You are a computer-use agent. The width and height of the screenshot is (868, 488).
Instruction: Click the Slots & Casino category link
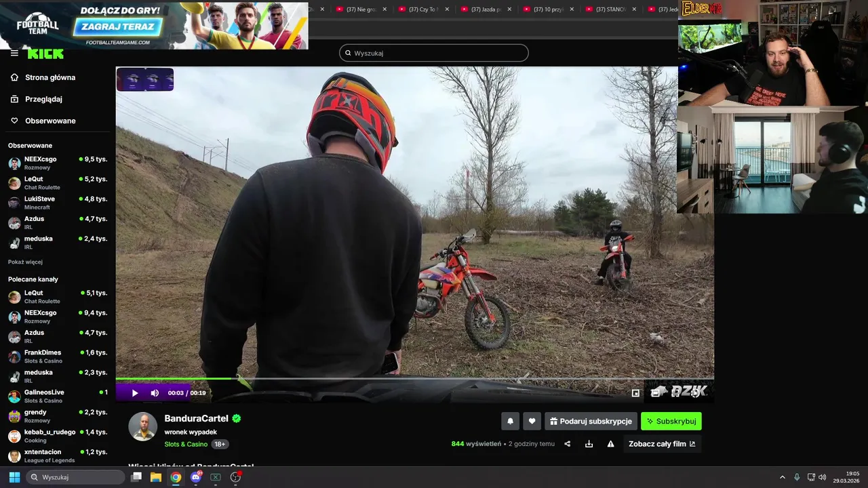coord(186,445)
